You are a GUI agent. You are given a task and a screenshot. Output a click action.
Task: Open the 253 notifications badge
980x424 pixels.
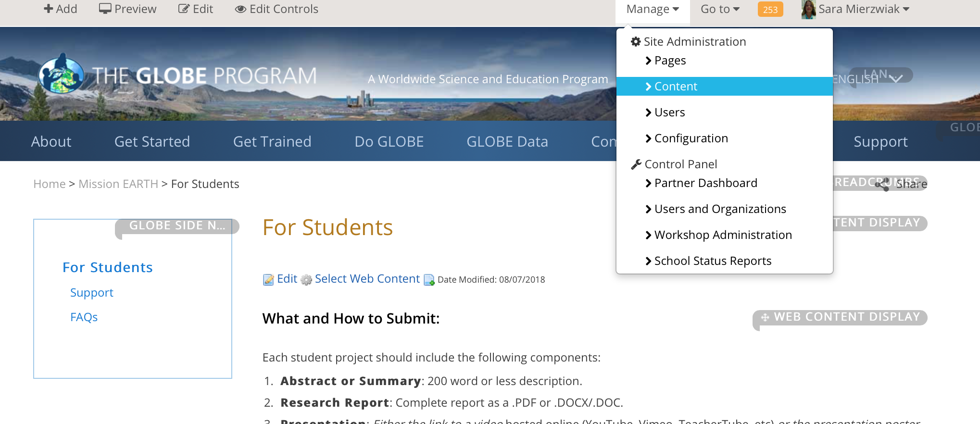pos(770,9)
